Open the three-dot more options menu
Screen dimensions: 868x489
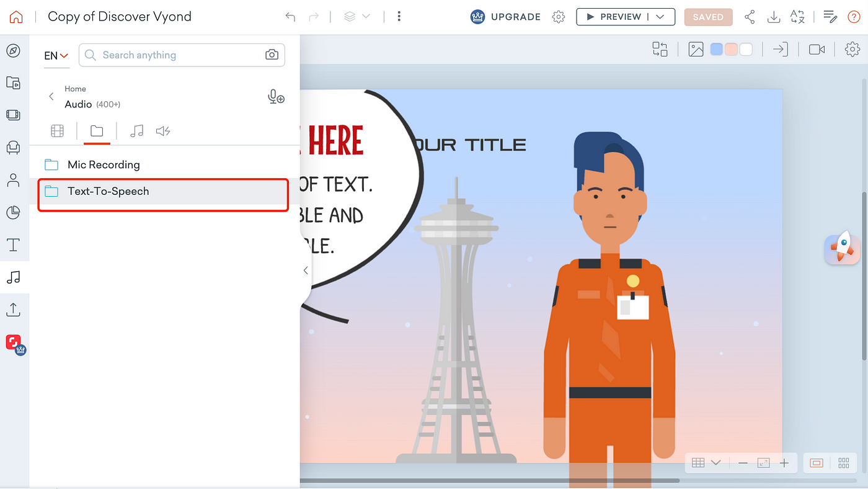click(x=399, y=17)
